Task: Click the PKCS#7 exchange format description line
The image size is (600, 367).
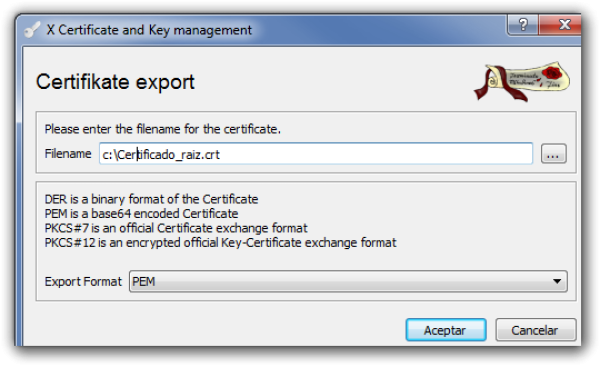Action: [176, 228]
